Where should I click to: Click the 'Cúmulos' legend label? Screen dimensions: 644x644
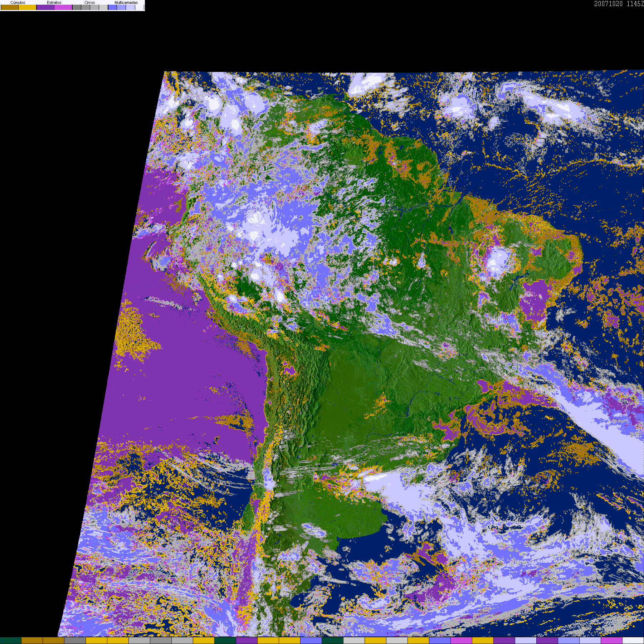point(18,3)
